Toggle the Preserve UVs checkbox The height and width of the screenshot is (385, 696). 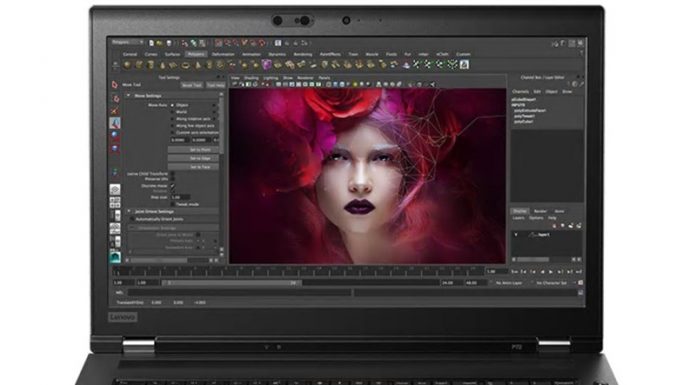pyautogui.click(x=173, y=179)
